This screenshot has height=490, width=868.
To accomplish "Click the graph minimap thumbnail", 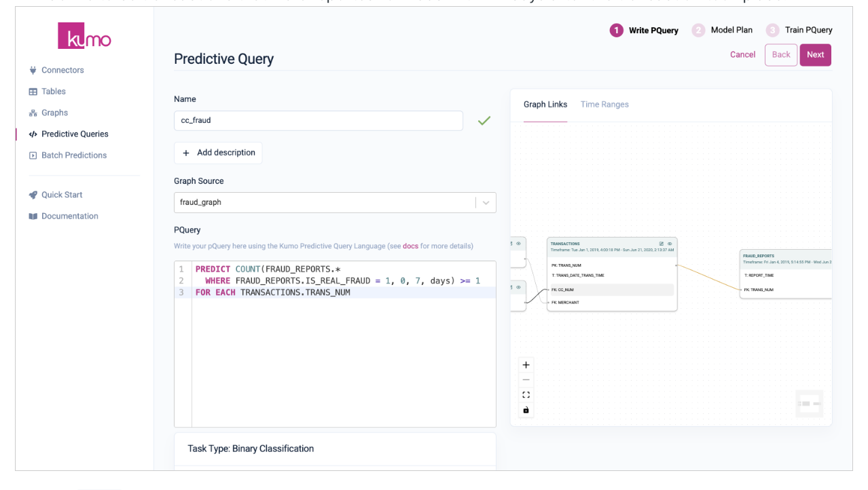I will [810, 404].
